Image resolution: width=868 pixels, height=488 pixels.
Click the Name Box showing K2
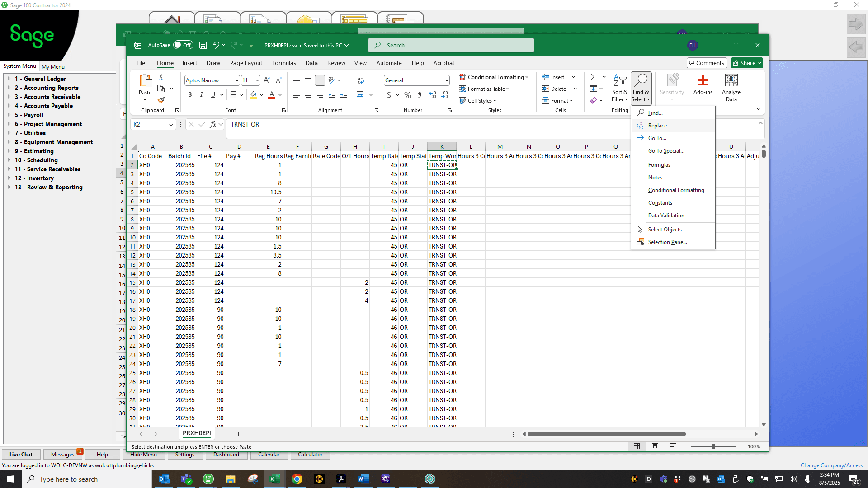tap(150, 124)
